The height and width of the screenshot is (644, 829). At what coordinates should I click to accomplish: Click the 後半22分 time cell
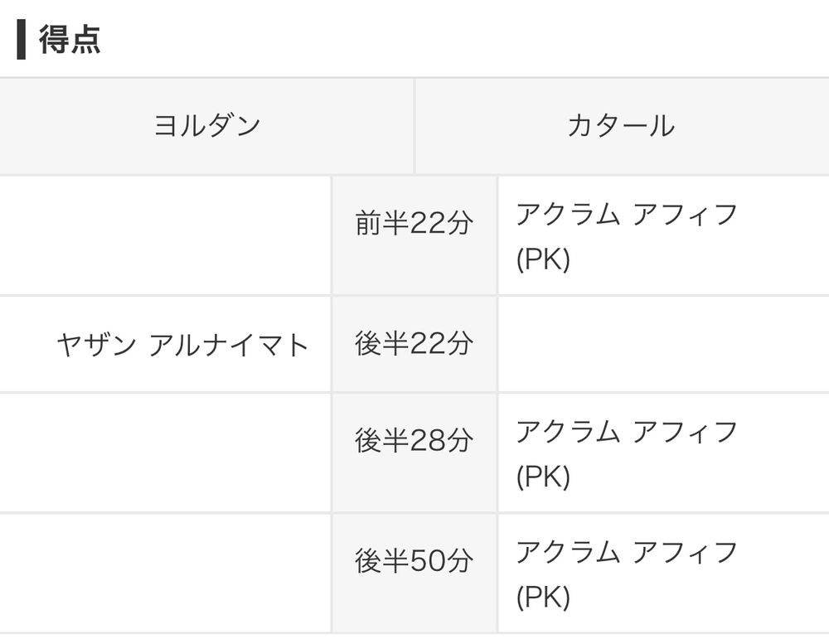click(x=414, y=344)
